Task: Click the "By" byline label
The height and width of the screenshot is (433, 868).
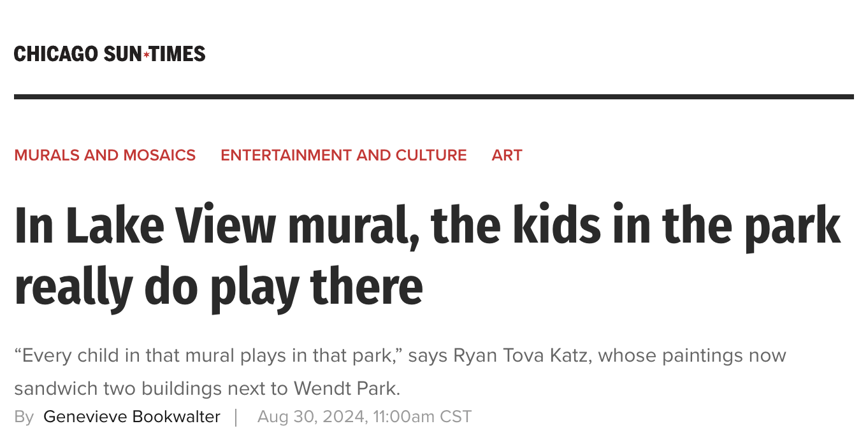Action: pos(24,417)
